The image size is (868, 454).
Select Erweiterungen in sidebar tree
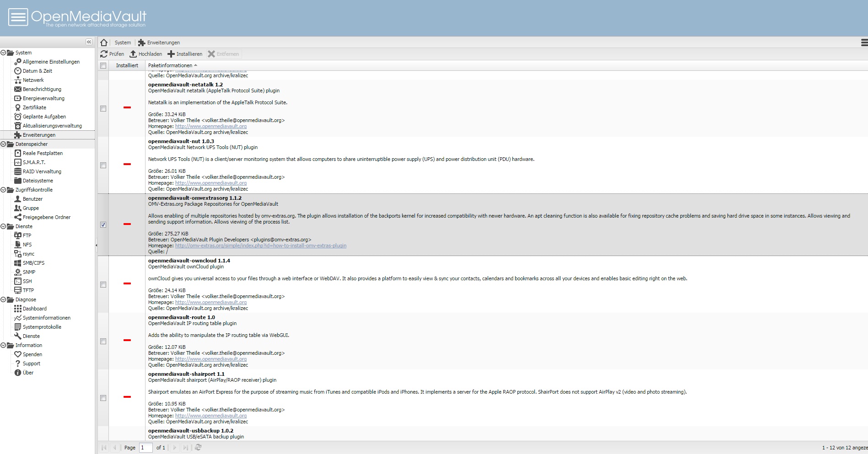tap(48, 135)
